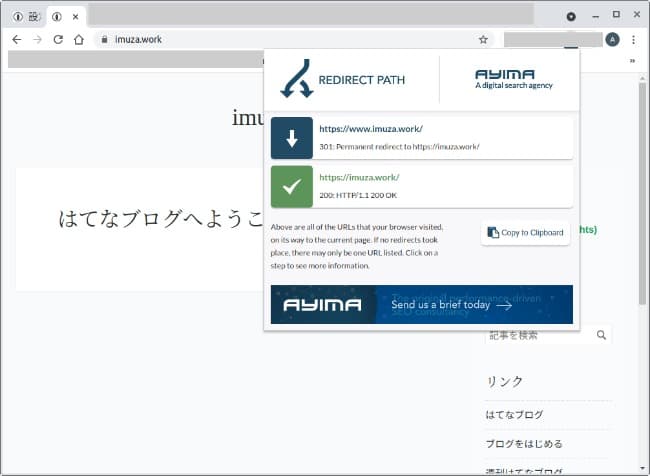
Task: Open the Ayima digital search agency logo
Action: 514,79
